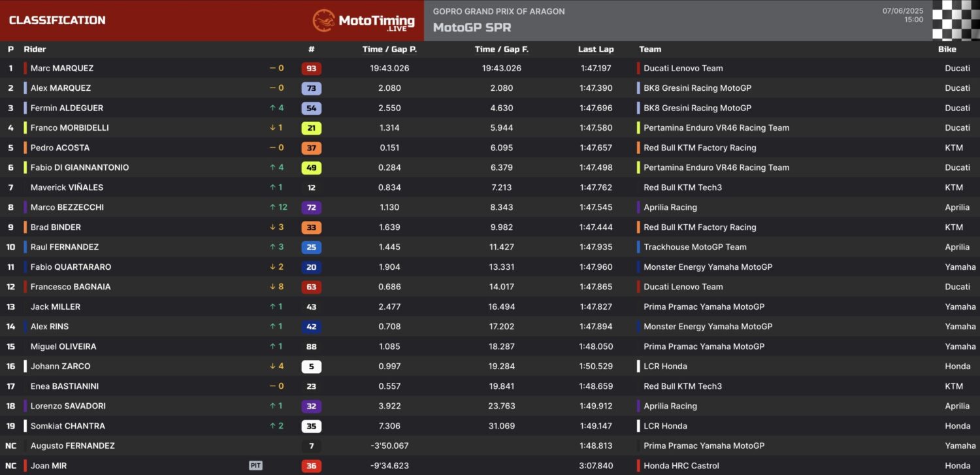The image size is (980, 475).
Task: Click the date 07/06/2025
Action: tap(903, 11)
